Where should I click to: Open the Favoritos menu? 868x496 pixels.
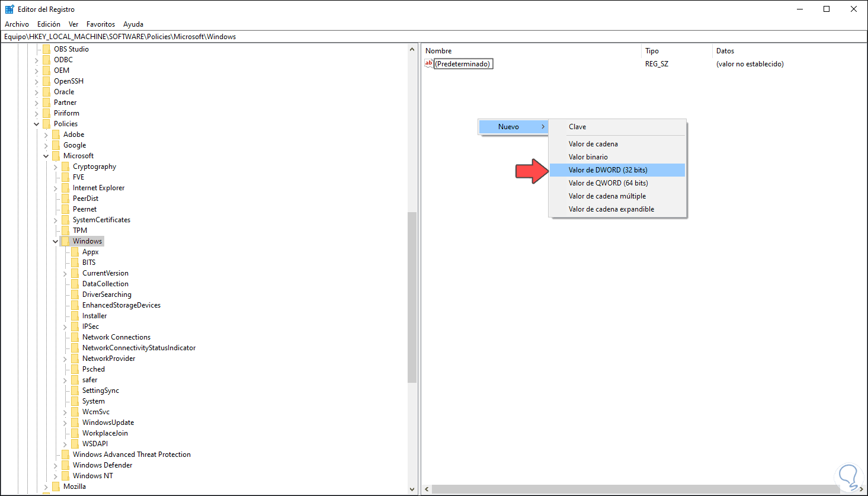101,24
